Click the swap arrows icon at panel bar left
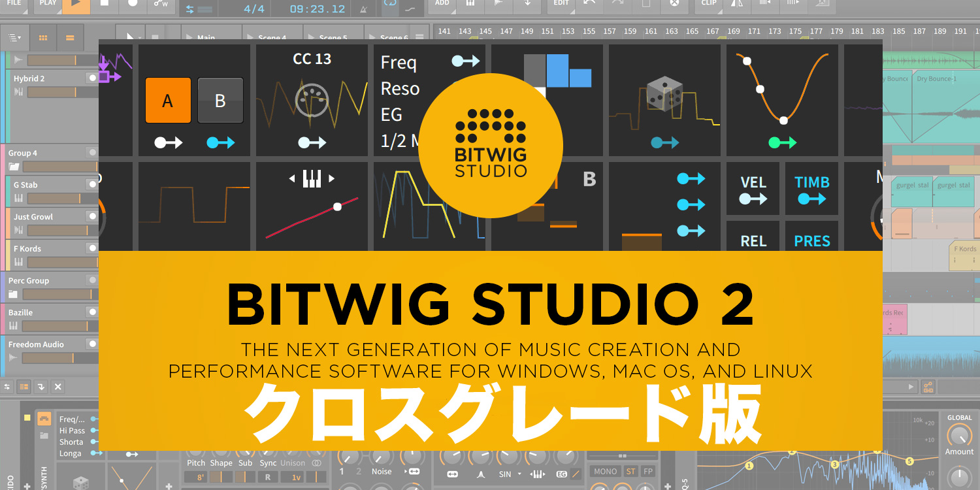The width and height of the screenshot is (980, 490). coord(7,387)
